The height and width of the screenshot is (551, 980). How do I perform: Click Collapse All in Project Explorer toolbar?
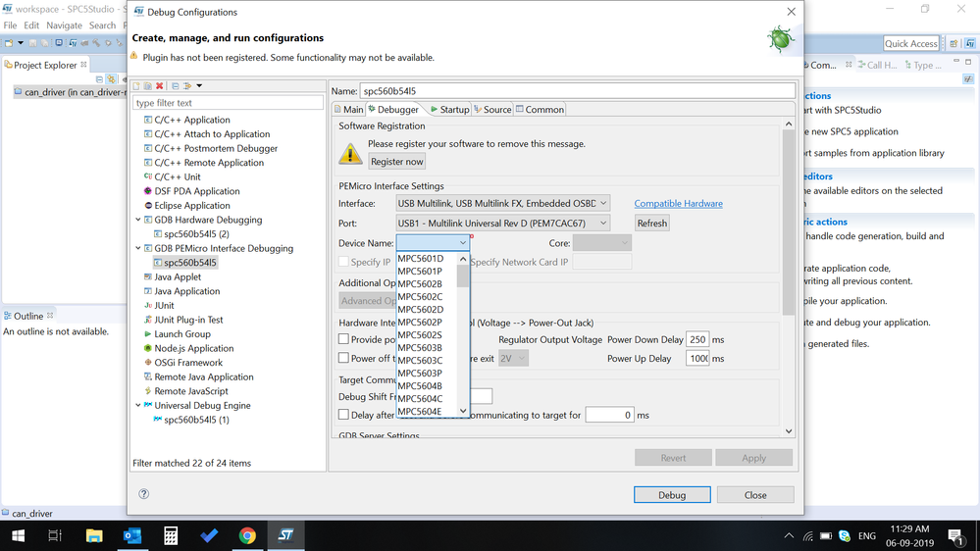tap(99, 79)
